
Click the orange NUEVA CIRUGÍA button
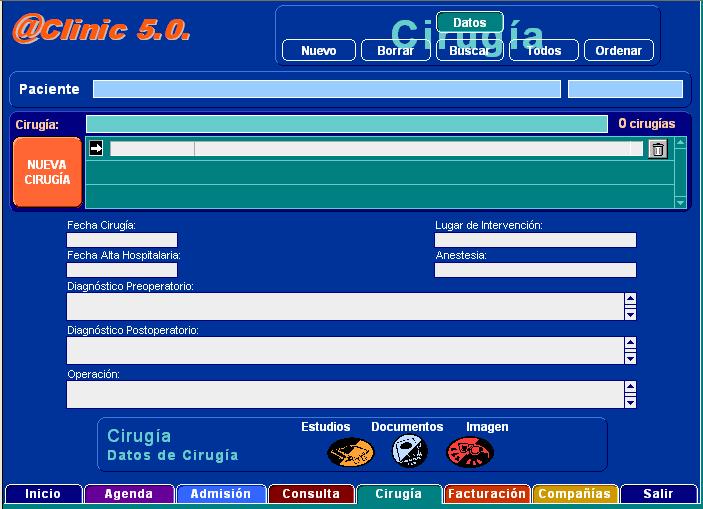tap(48, 172)
